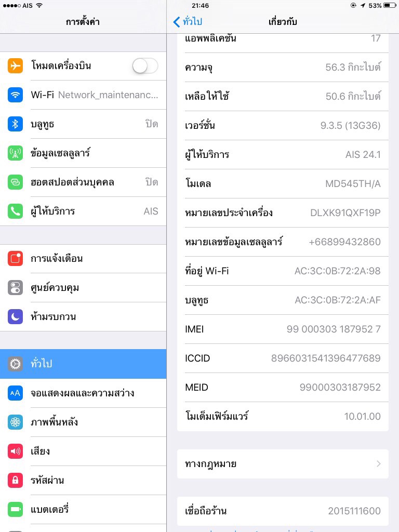Open Do Not Disturb moon icon
Image resolution: width=399 pixels, height=532 pixels.
click(x=15, y=316)
